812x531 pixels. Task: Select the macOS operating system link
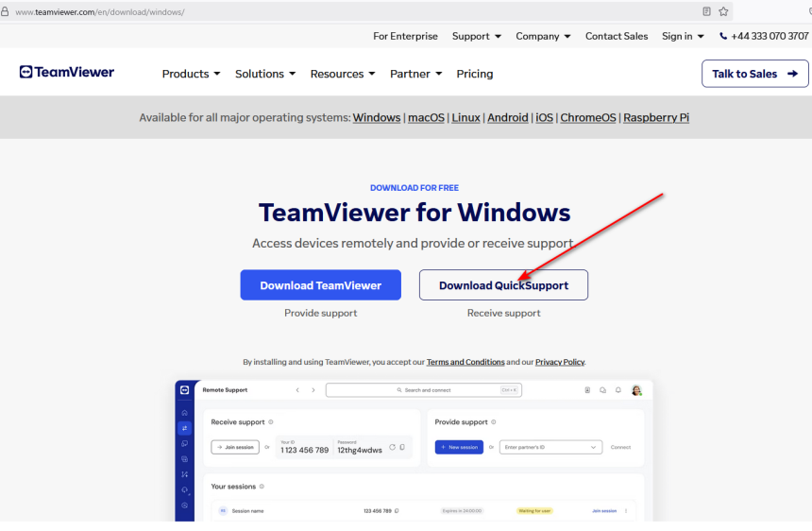coord(426,118)
